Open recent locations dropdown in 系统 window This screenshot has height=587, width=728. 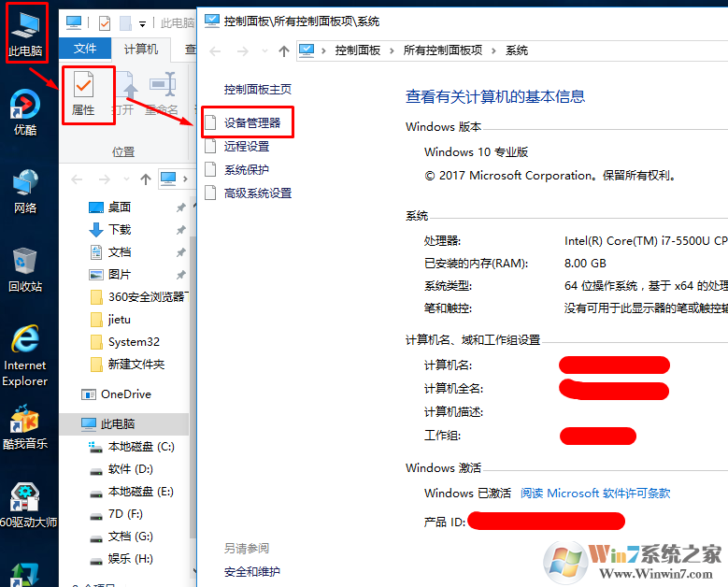(264, 50)
